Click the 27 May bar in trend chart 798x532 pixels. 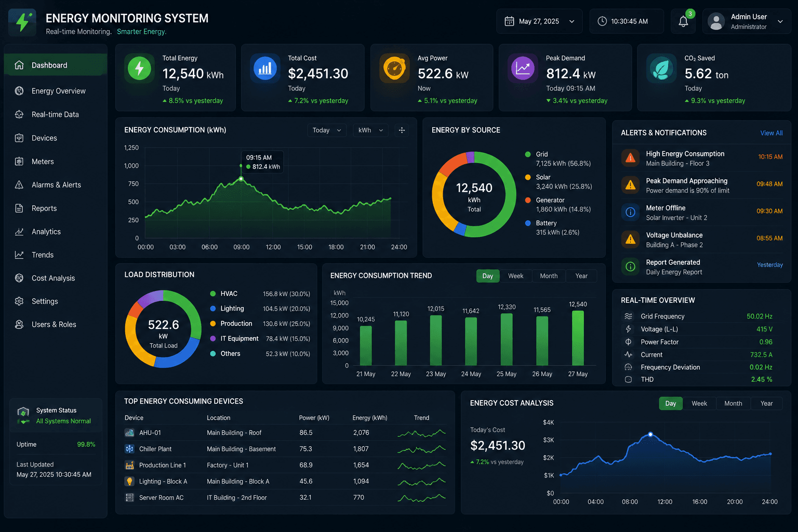click(x=578, y=338)
